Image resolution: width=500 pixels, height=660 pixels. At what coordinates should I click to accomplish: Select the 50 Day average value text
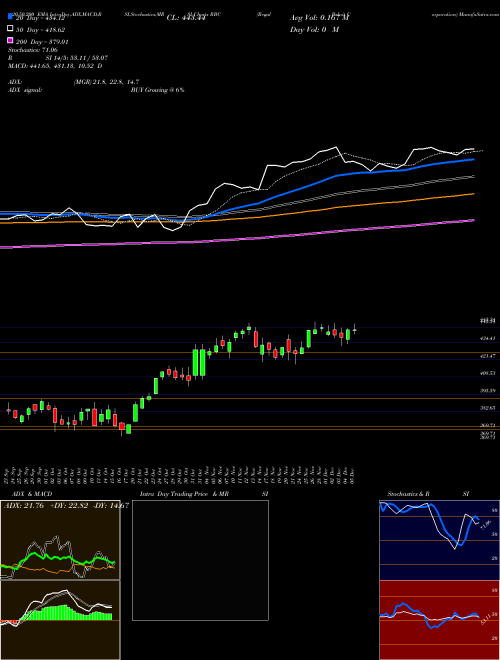click(42, 30)
